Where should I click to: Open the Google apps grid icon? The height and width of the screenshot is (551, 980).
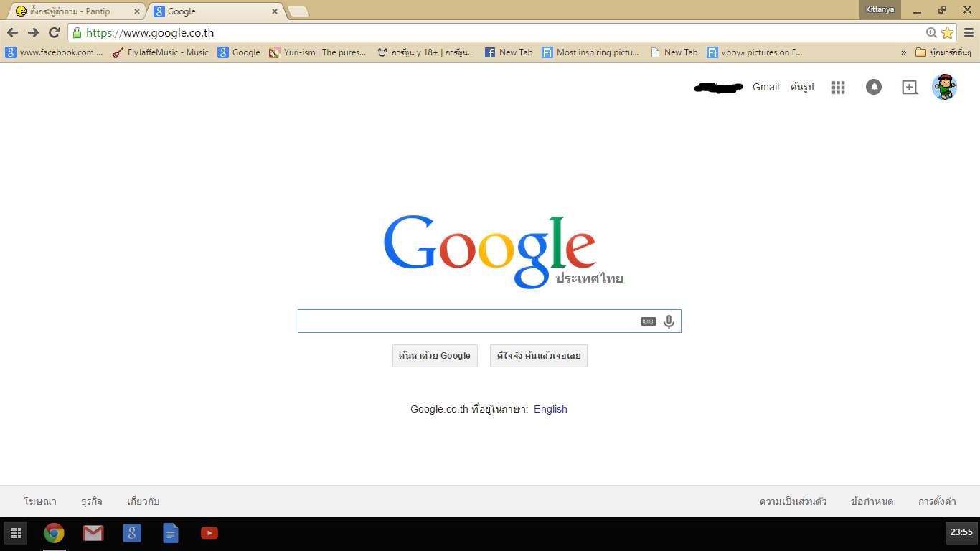[x=838, y=87]
